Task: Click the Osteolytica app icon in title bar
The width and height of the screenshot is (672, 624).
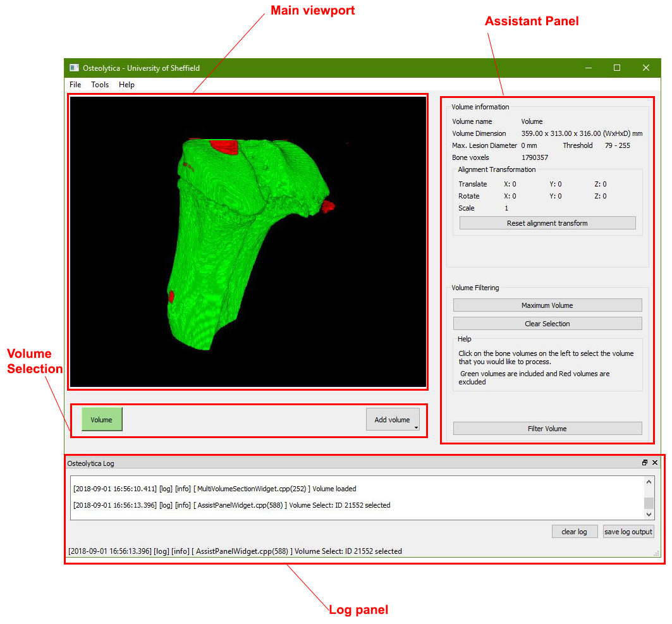Action: pos(74,68)
